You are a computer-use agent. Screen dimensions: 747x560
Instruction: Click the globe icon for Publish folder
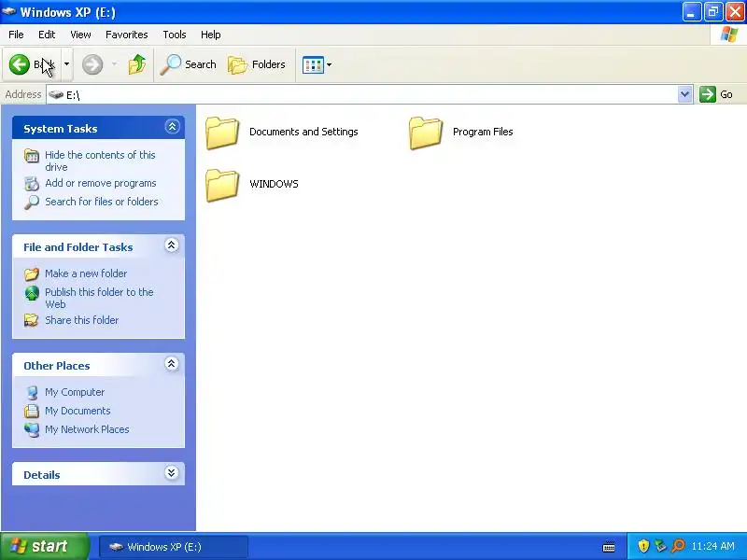[32, 293]
